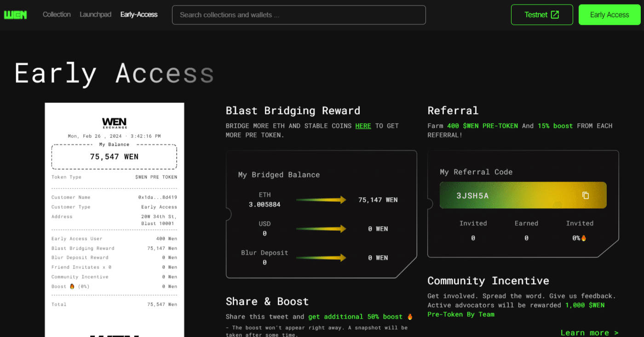
Task: Open the 'Learn more >' link
Action: (x=589, y=332)
